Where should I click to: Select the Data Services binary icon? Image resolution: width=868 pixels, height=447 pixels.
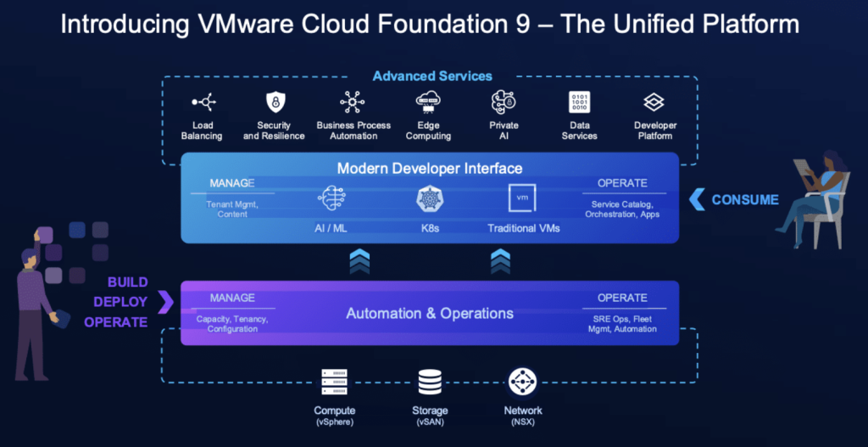pyautogui.click(x=579, y=103)
